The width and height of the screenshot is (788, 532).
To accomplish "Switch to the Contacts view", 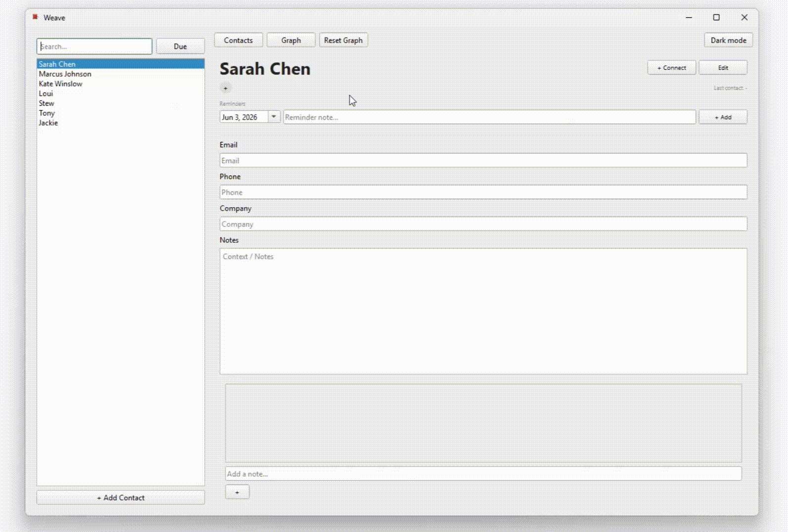I will (238, 40).
